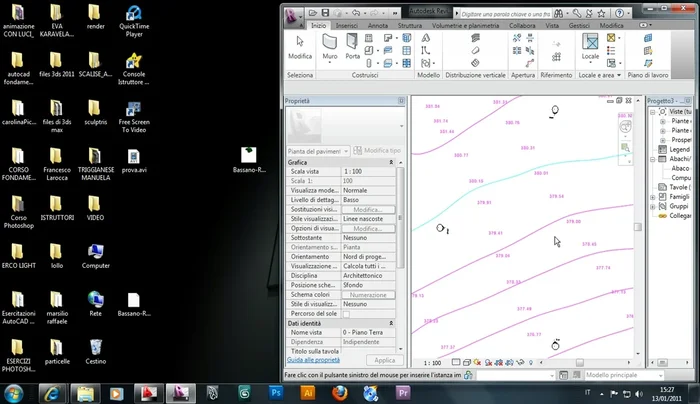Image resolution: width=700 pixels, height=404 pixels.
Task: Expand the Locale e area panel dropdown
Action: [x=618, y=75]
